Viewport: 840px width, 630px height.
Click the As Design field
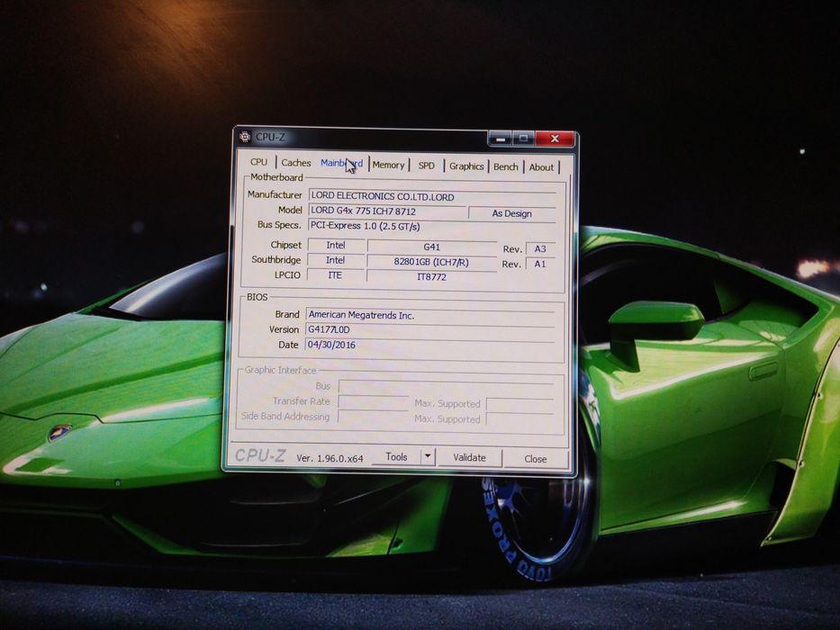point(512,213)
